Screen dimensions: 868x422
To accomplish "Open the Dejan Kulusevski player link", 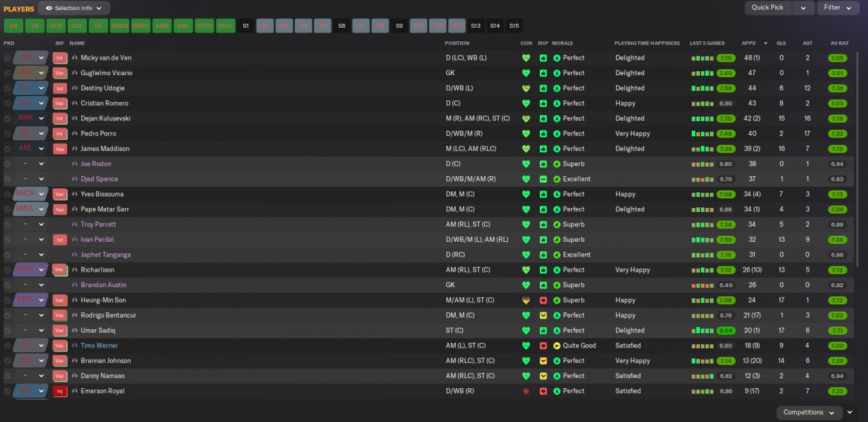I will [106, 119].
